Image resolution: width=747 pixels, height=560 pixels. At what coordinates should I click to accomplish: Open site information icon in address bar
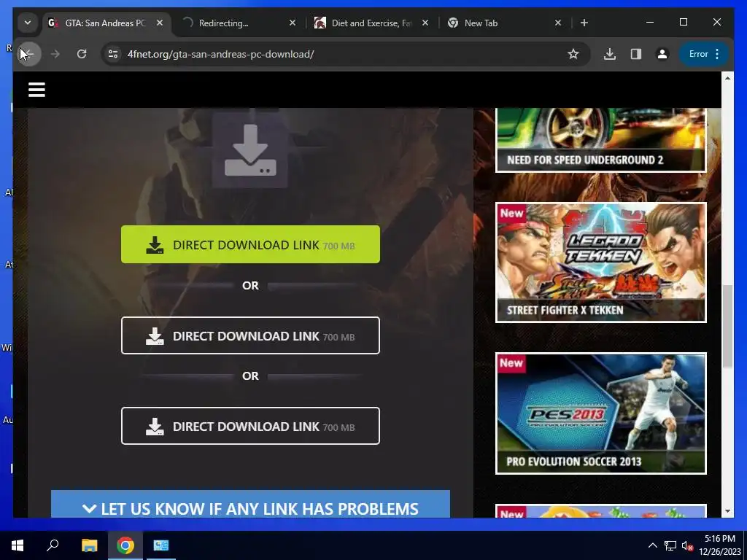113,54
